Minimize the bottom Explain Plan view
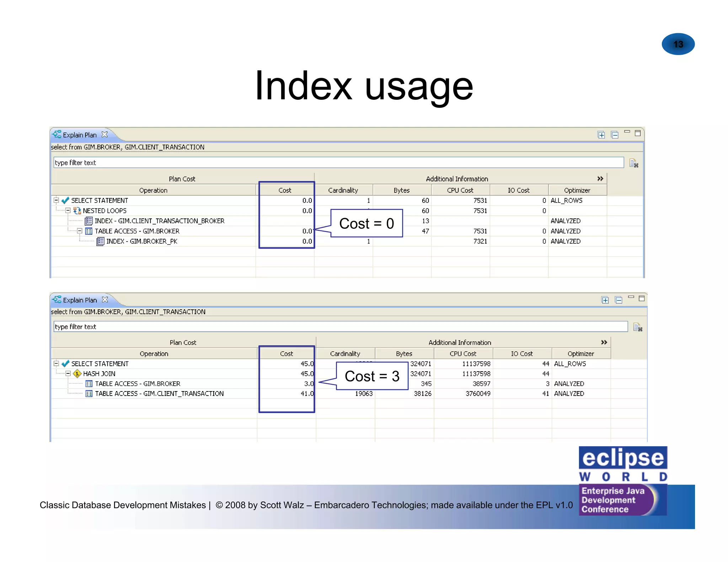 (x=631, y=297)
